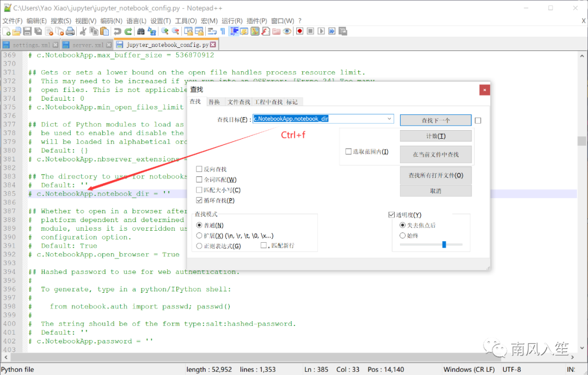Zoom out using the magnifier minus icon

coord(175,31)
